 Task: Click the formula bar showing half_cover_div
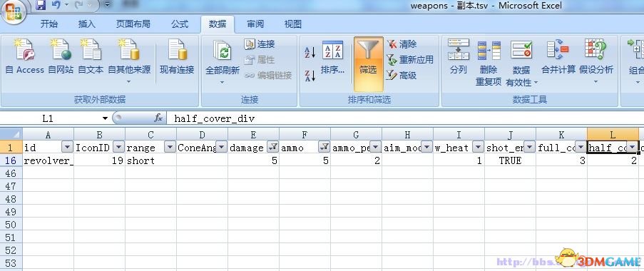404,118
